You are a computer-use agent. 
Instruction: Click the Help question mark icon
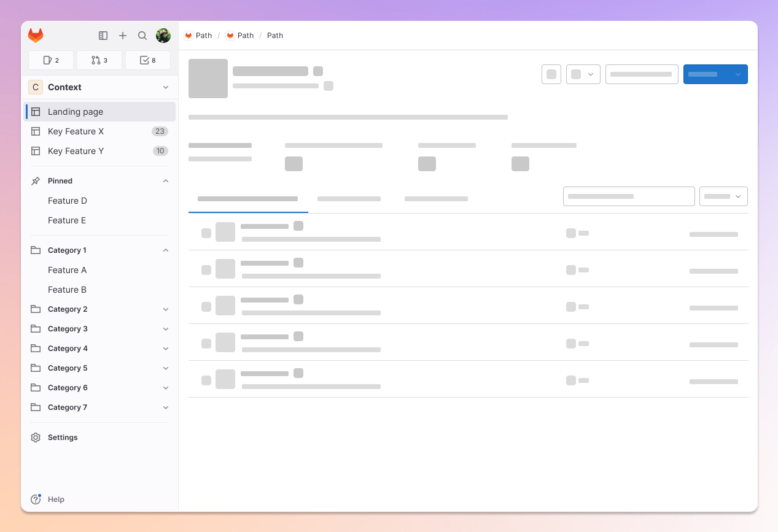pos(36,499)
